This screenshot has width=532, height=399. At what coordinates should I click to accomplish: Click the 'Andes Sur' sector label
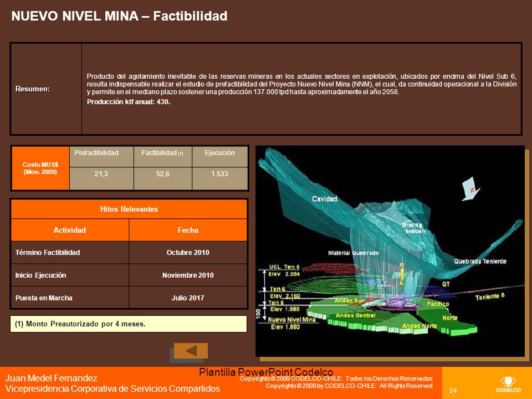point(350,300)
